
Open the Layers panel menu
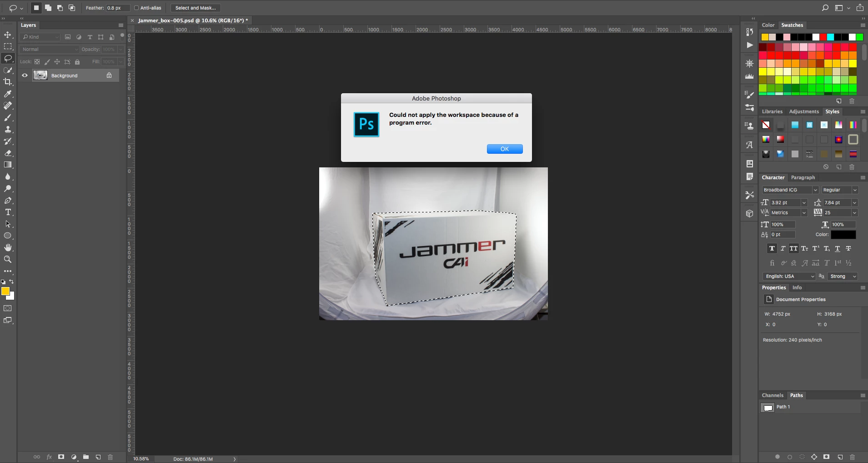[120, 25]
